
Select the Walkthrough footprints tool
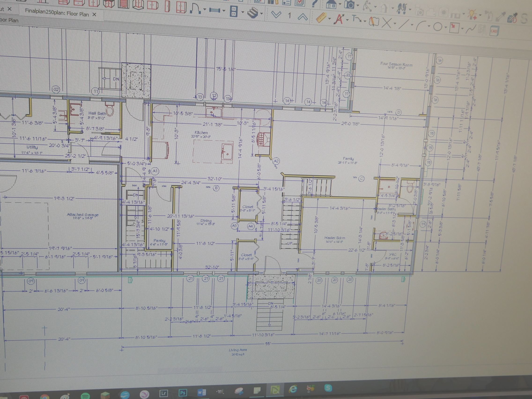click(402, 8)
